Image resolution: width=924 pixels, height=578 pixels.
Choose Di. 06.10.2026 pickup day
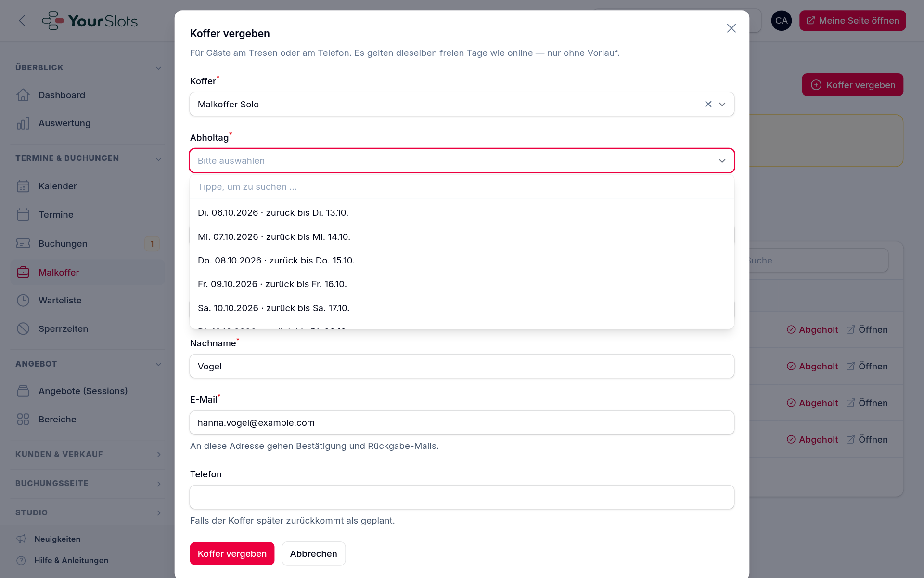[462, 213]
